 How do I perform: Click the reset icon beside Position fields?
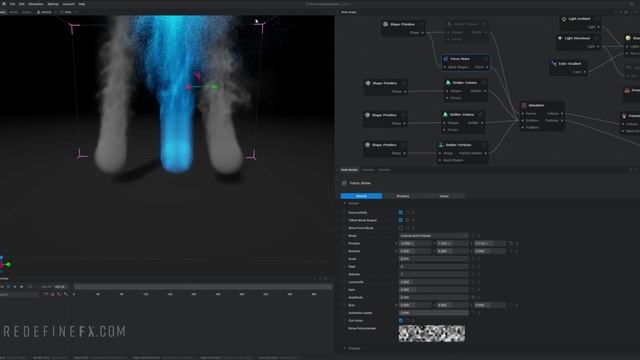point(511,243)
